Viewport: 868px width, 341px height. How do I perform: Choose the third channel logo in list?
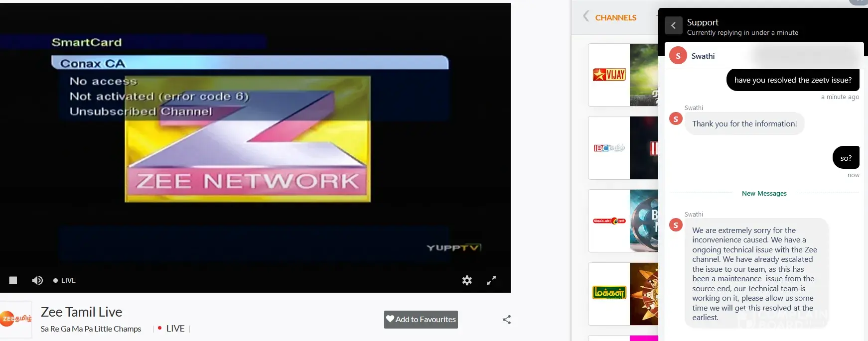pos(609,221)
